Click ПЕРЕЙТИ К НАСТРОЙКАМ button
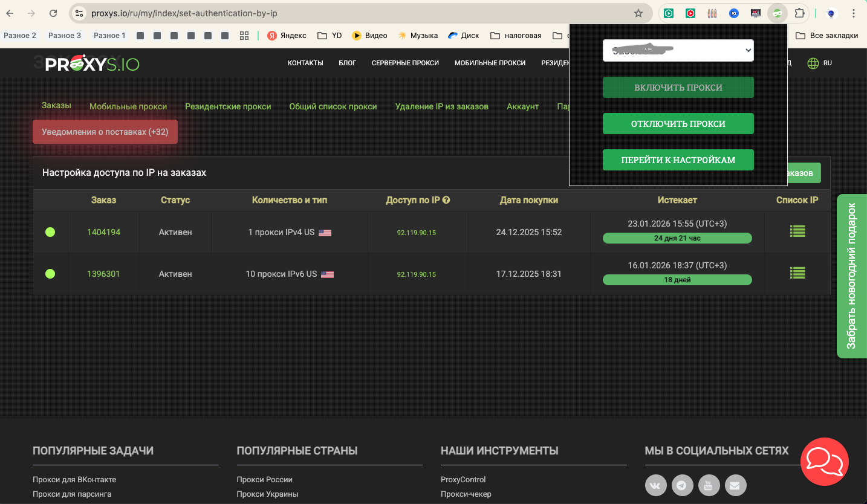 pos(678,160)
